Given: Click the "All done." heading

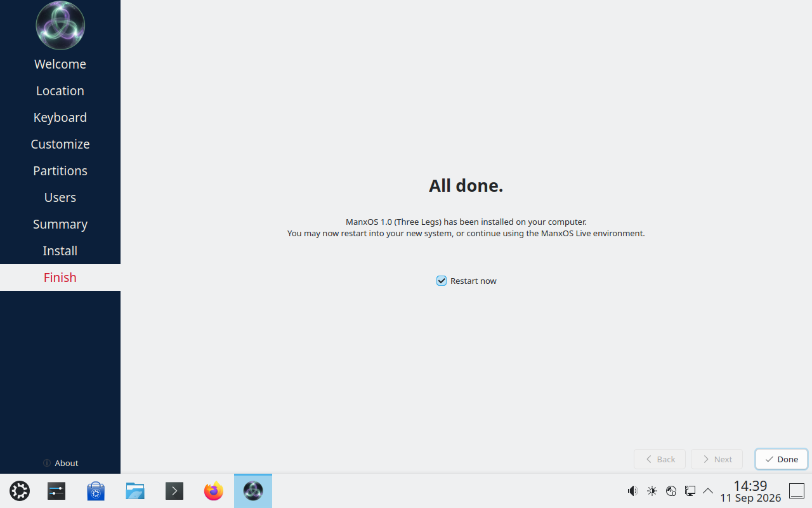Looking at the screenshot, I should 466,185.
